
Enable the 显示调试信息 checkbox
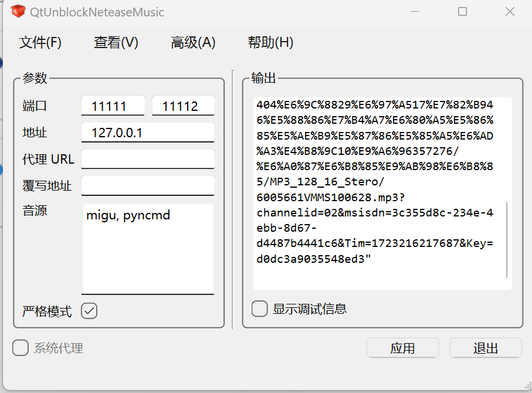(259, 309)
